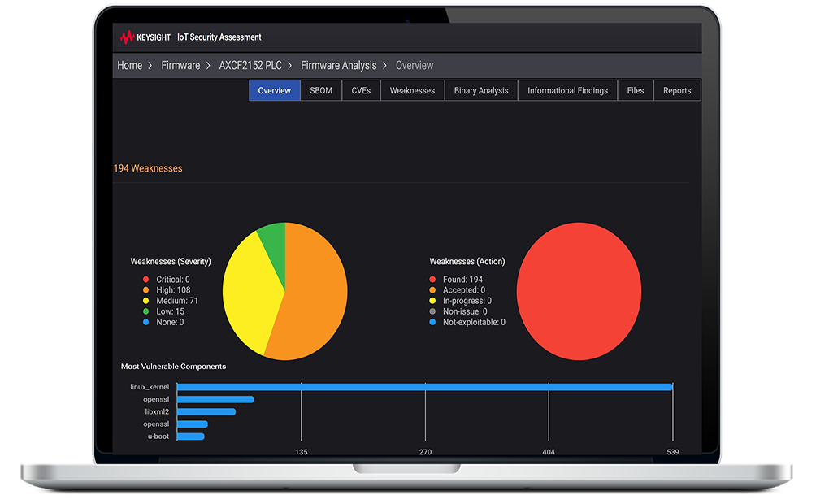Go to the Reports tab
816x504 pixels.
tap(677, 91)
